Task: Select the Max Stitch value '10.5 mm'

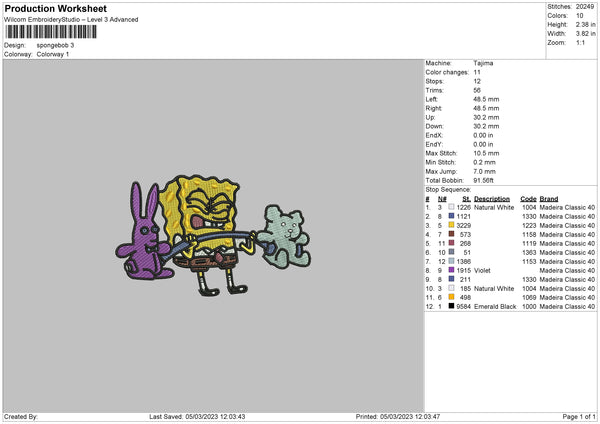Action: click(x=486, y=153)
